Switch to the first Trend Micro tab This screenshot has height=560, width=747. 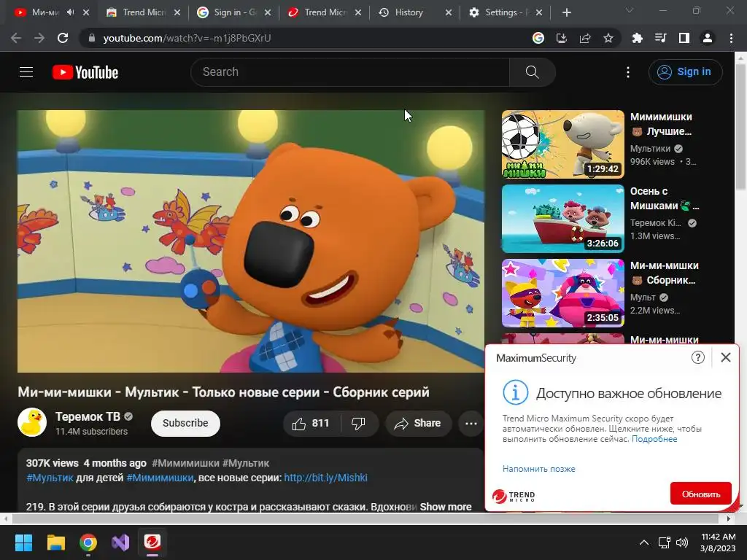[144, 12]
